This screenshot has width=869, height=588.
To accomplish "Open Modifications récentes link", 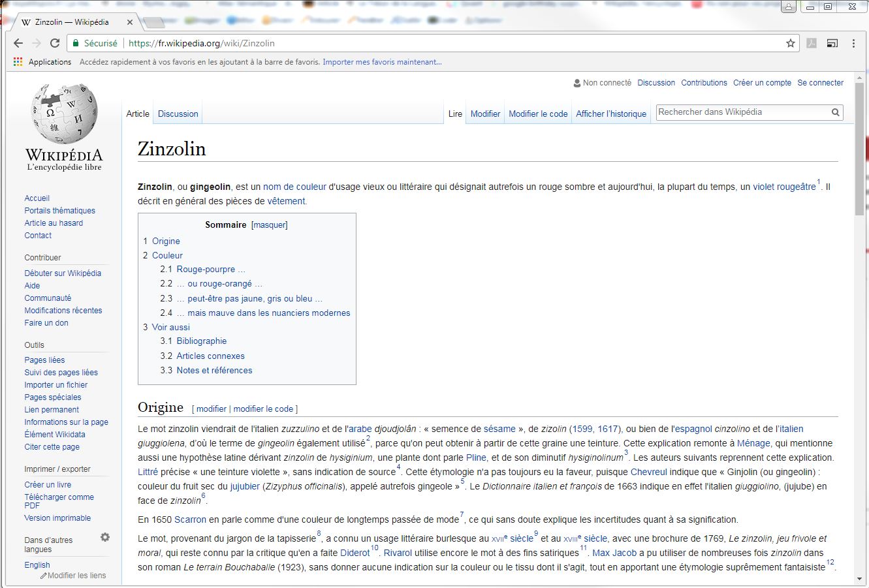I will (x=63, y=311).
